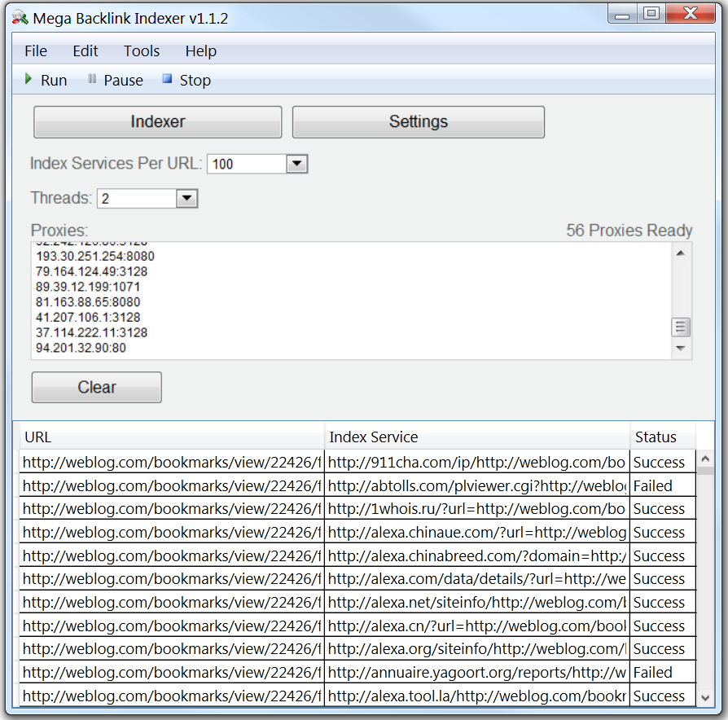Open the Edit menu
This screenshot has width=728, height=720.
click(85, 50)
